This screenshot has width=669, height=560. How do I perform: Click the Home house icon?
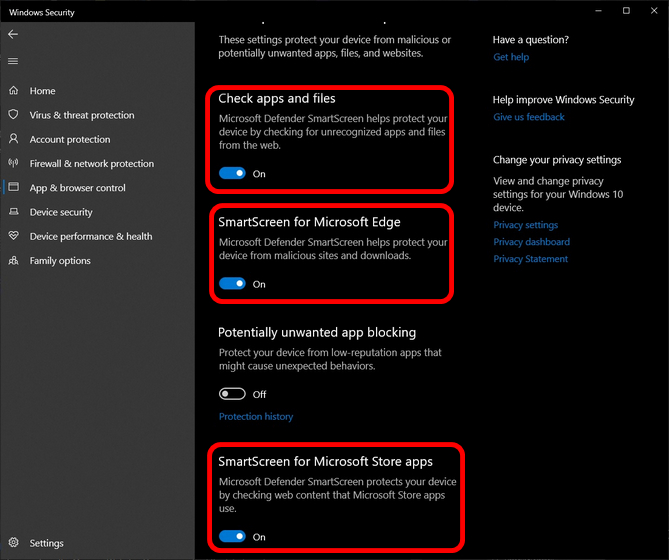coord(14,90)
